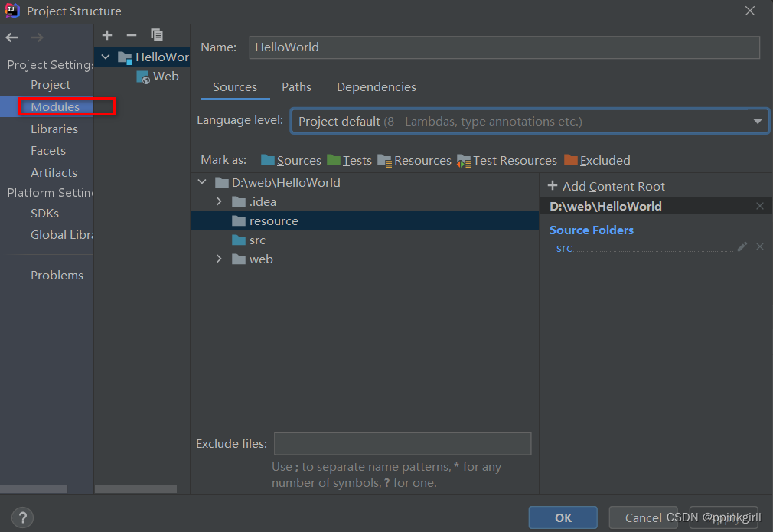Screen dimensions: 773x532
Task: Click the add module plus icon
Action: point(107,35)
